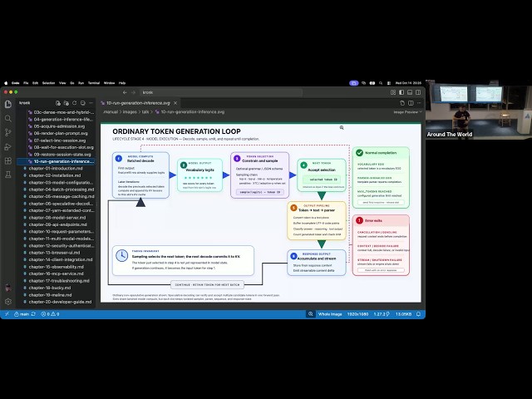Open chapter-05-message-caching.md file
Viewport: 532px width, 399px height.
click(57, 196)
